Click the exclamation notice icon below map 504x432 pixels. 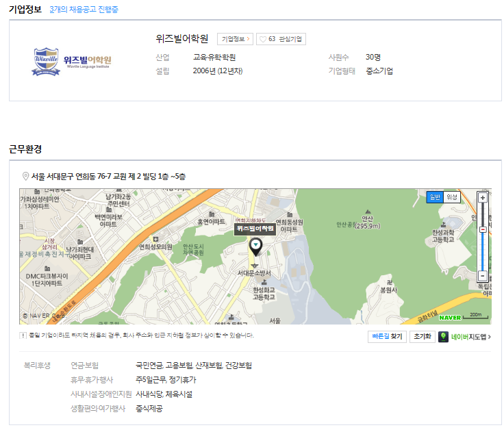pos(23,335)
